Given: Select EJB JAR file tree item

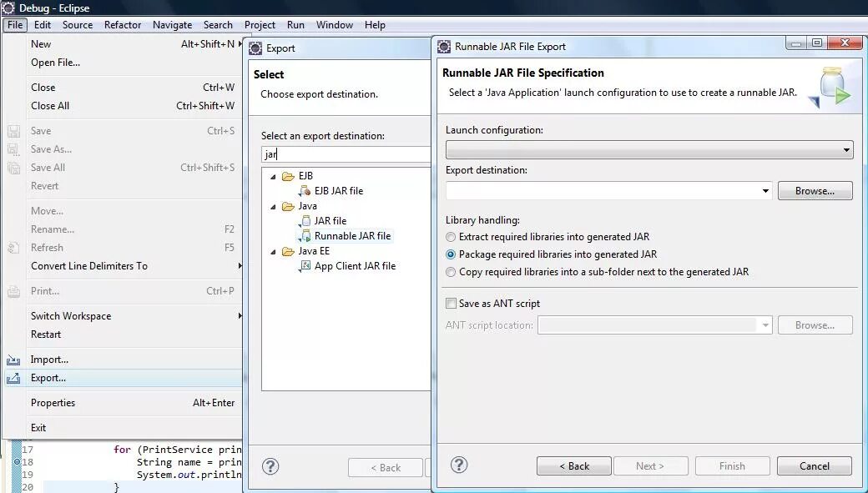Looking at the screenshot, I should 339,191.
